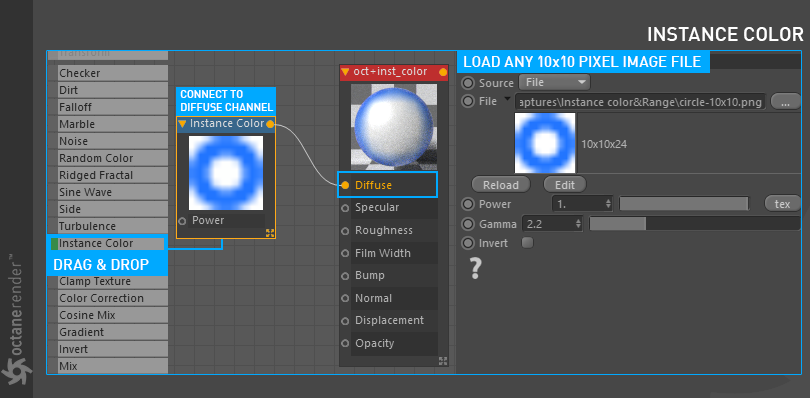Image resolution: width=810 pixels, height=398 pixels.
Task: Open the Source File dropdown
Action: pyautogui.click(x=554, y=82)
